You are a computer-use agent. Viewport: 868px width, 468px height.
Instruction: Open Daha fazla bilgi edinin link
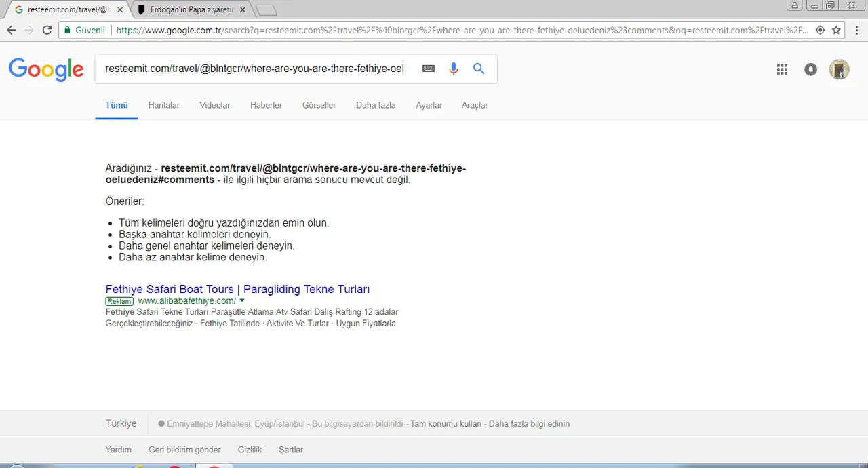coord(529,424)
